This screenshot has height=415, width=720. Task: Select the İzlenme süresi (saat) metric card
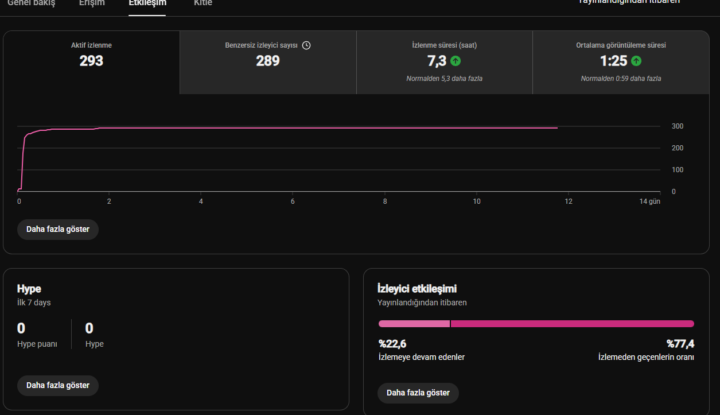point(444,62)
